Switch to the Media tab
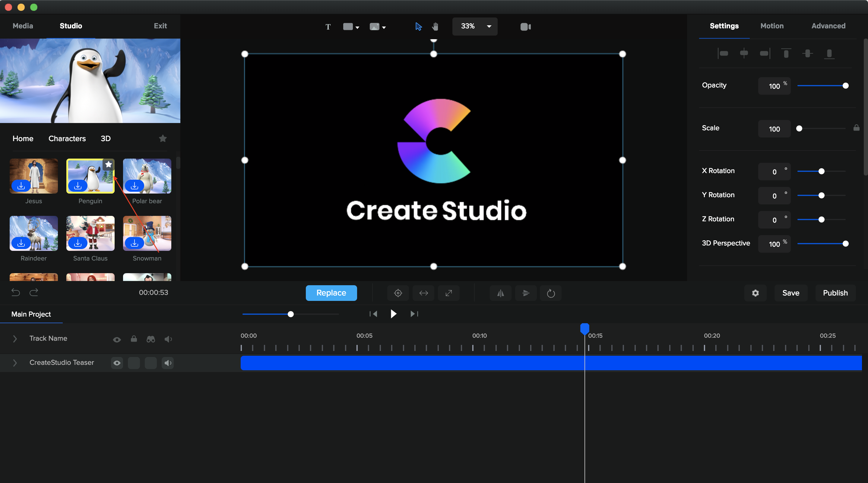This screenshot has height=483, width=868. [x=23, y=26]
